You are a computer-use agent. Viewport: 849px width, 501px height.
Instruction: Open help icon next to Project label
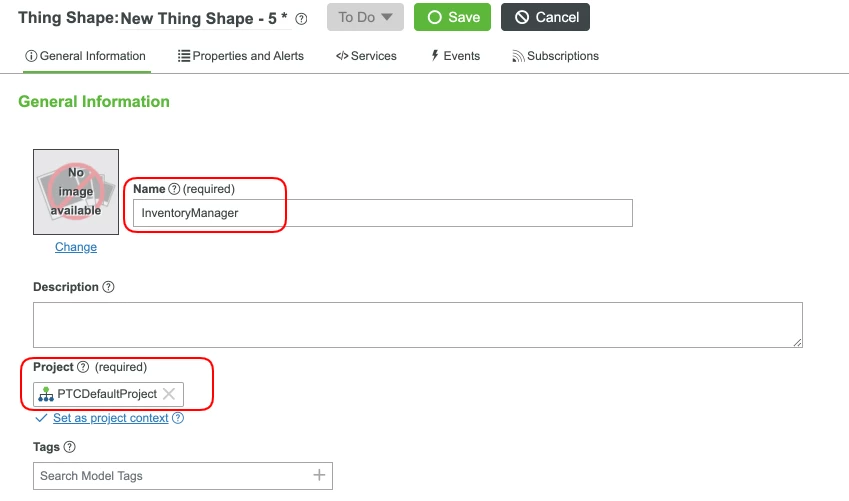[83, 367]
